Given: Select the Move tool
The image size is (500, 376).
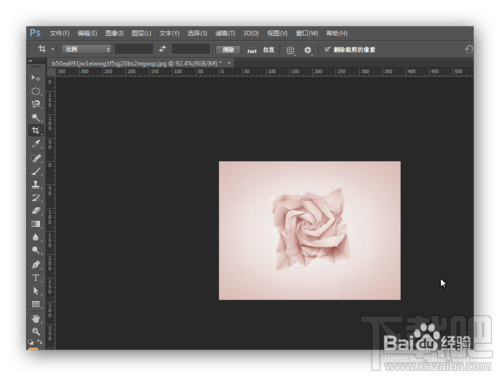Looking at the screenshot, I should coord(36,78).
